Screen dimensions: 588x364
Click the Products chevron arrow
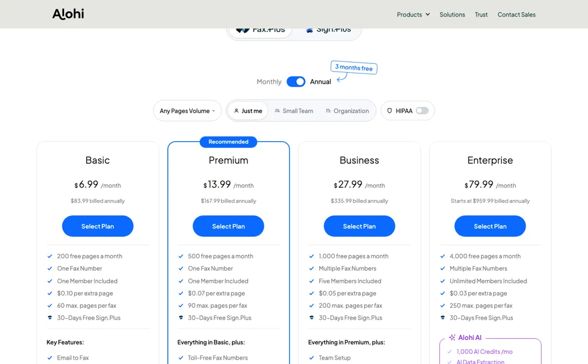(428, 14)
